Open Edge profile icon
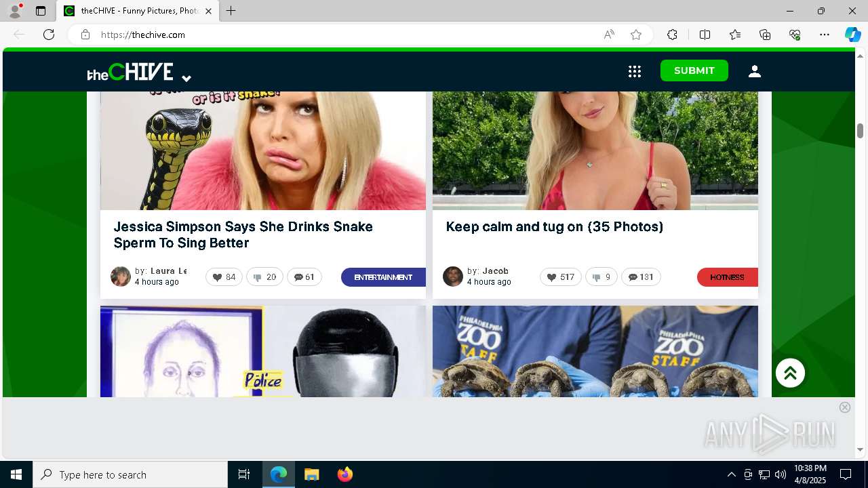The image size is (868, 488). [15, 11]
